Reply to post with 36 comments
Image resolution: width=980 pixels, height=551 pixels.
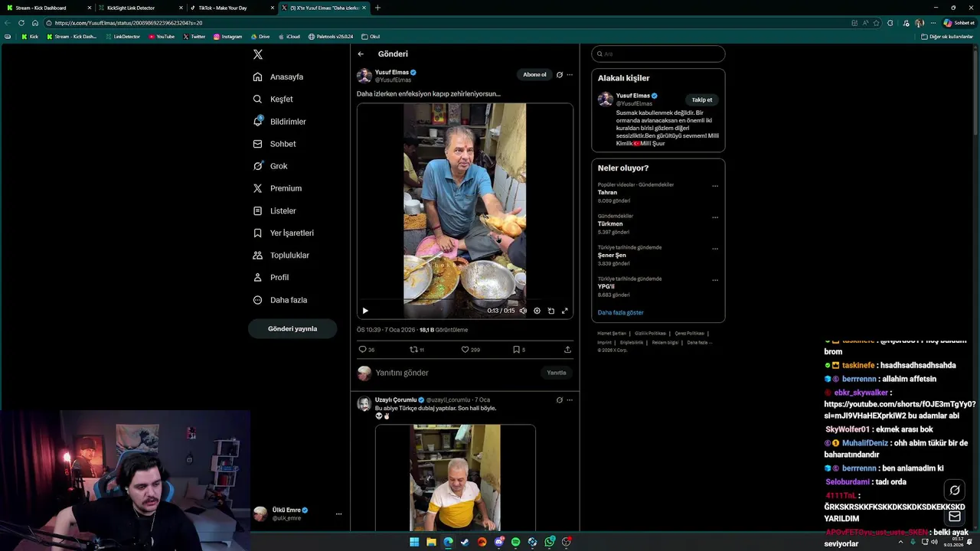[367, 350]
